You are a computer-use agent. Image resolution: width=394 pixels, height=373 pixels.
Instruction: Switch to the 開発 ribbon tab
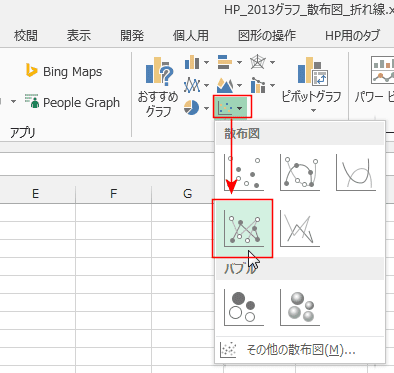coord(132,35)
